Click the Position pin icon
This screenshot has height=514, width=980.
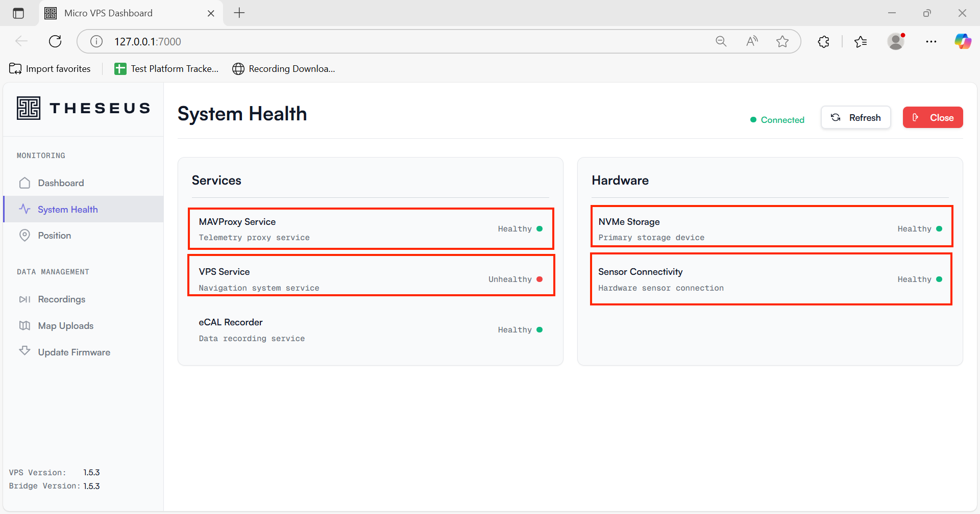click(24, 236)
